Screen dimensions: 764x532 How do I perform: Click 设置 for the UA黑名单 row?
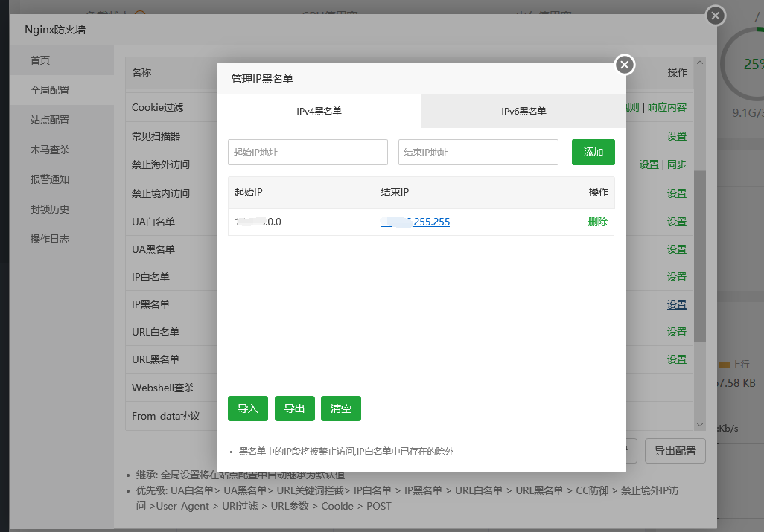(x=676, y=249)
